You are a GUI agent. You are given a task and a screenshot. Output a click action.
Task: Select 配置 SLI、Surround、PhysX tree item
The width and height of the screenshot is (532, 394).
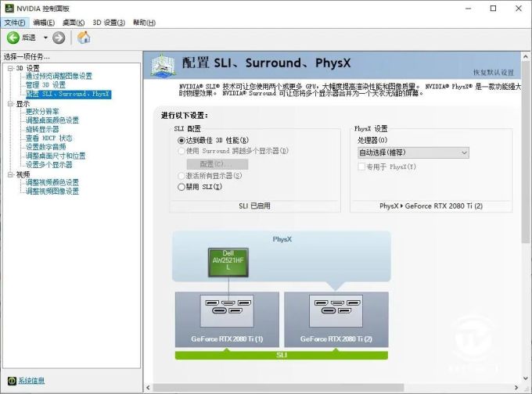tap(68, 94)
